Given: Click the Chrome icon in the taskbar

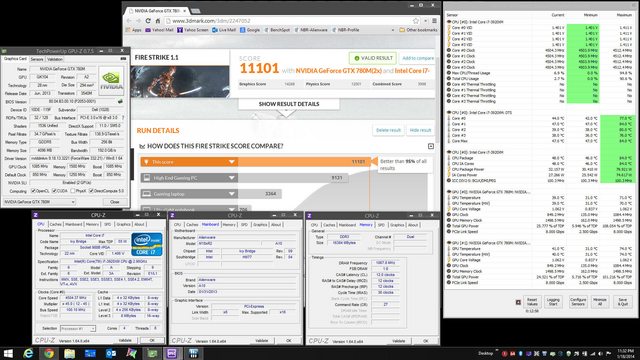Looking at the screenshot, I should pos(49,353).
